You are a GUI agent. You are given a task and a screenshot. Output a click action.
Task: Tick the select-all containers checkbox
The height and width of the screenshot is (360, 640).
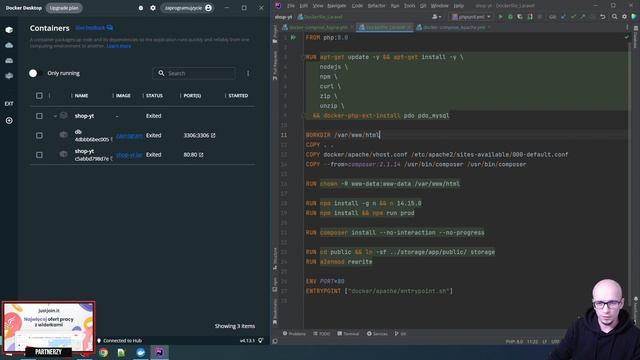tap(39, 96)
